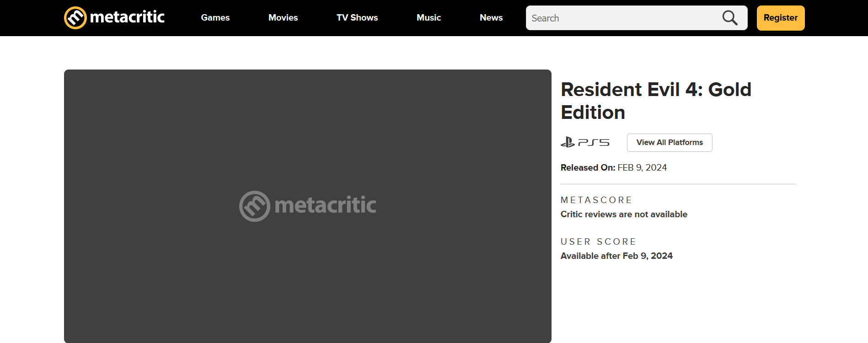The image size is (868, 343).
Task: Click the USER SCORE heading
Action: pyautogui.click(x=598, y=241)
